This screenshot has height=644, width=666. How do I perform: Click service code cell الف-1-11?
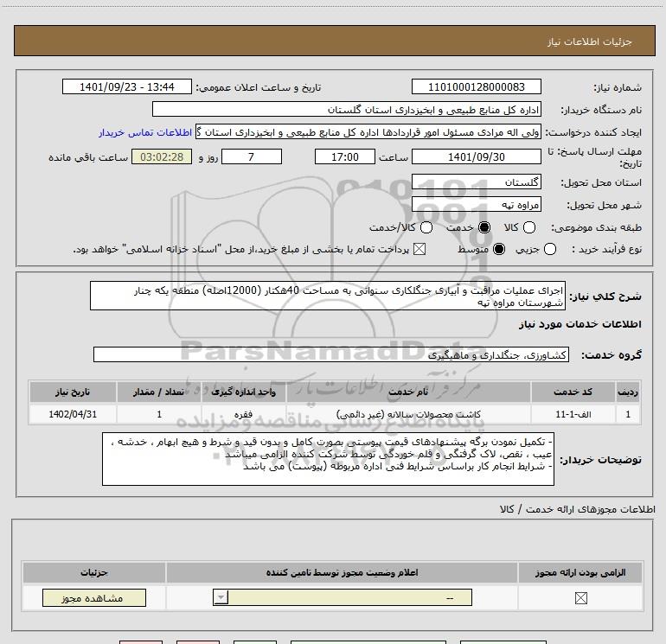573,414
